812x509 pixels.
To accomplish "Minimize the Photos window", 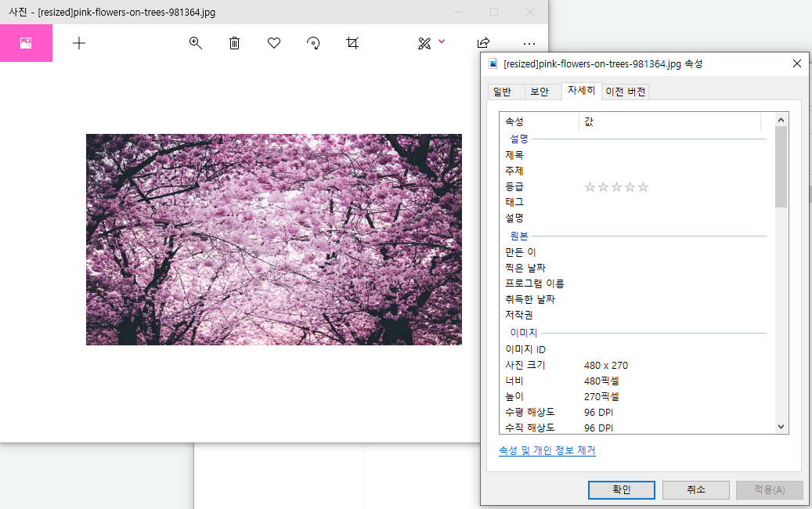I will [x=458, y=12].
